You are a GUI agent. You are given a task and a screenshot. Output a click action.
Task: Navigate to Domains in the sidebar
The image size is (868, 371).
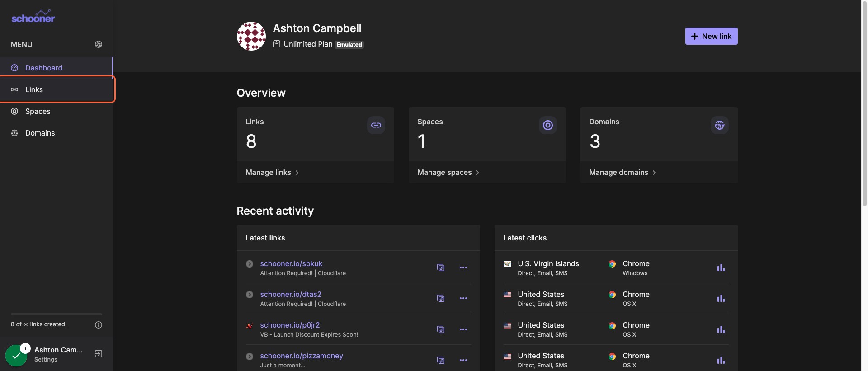(57, 133)
